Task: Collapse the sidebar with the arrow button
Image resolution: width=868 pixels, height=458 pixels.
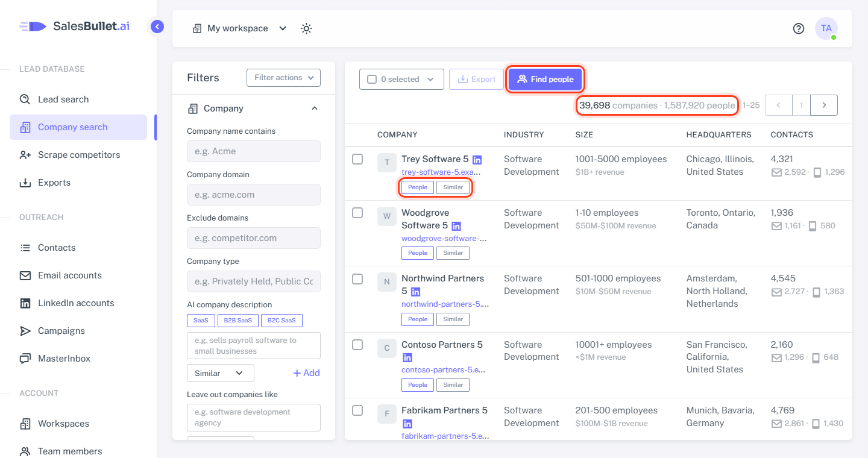Action: click(x=157, y=27)
